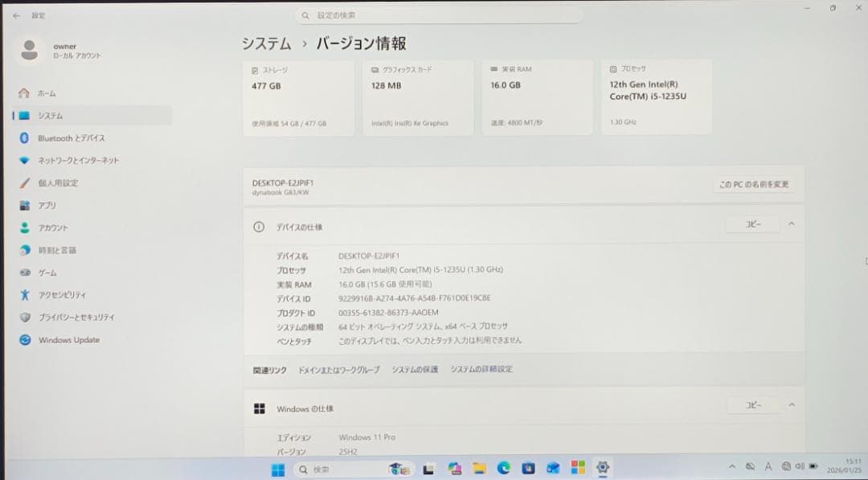Open システムの詳細設定 link

pyautogui.click(x=483, y=368)
